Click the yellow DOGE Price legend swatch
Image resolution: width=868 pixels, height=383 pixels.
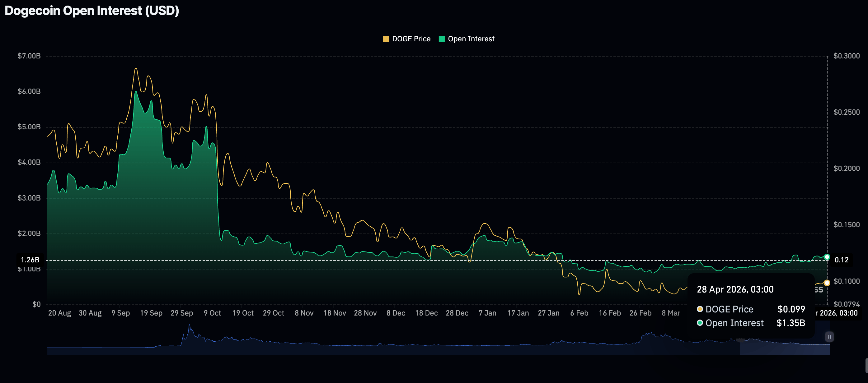386,39
